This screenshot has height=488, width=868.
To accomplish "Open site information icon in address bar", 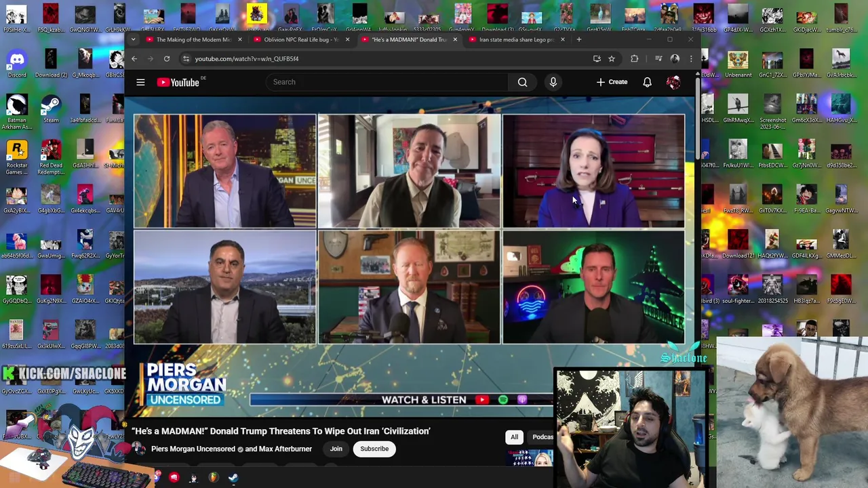I will click(x=186, y=59).
